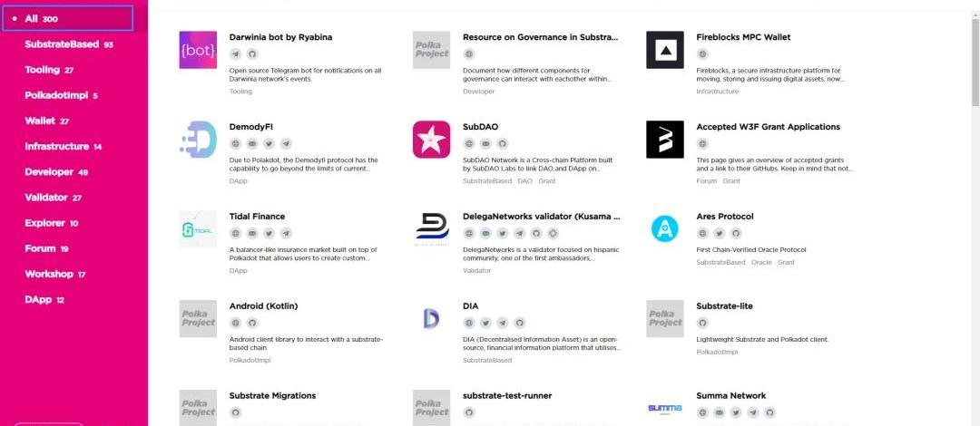Image resolution: width=980 pixels, height=426 pixels.
Task: Open Darwinia bot's GitHub icon
Action: (252, 53)
